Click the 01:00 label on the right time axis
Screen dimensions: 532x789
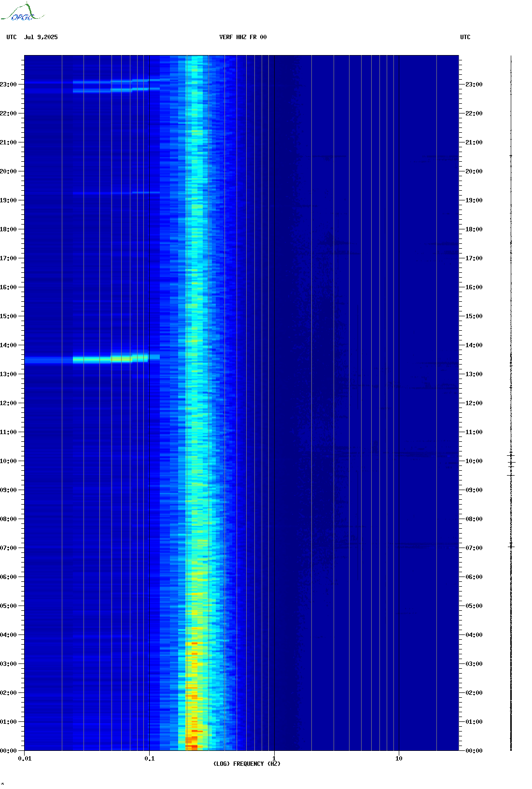pos(474,722)
